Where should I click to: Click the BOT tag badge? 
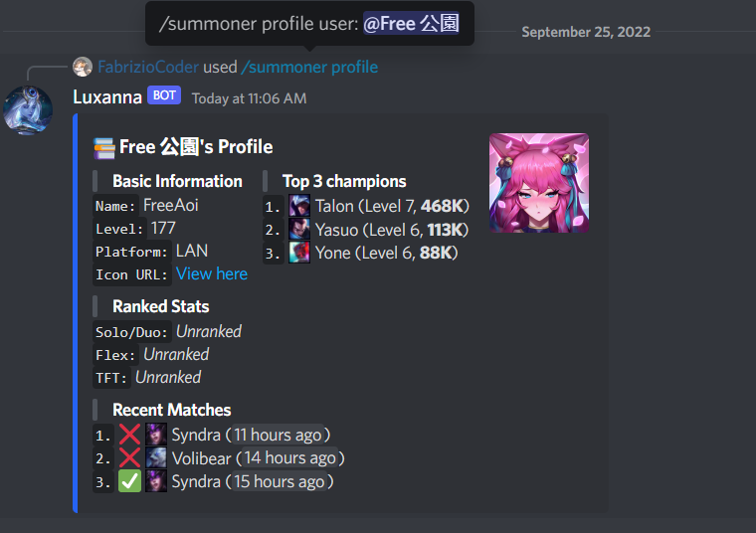(164, 95)
